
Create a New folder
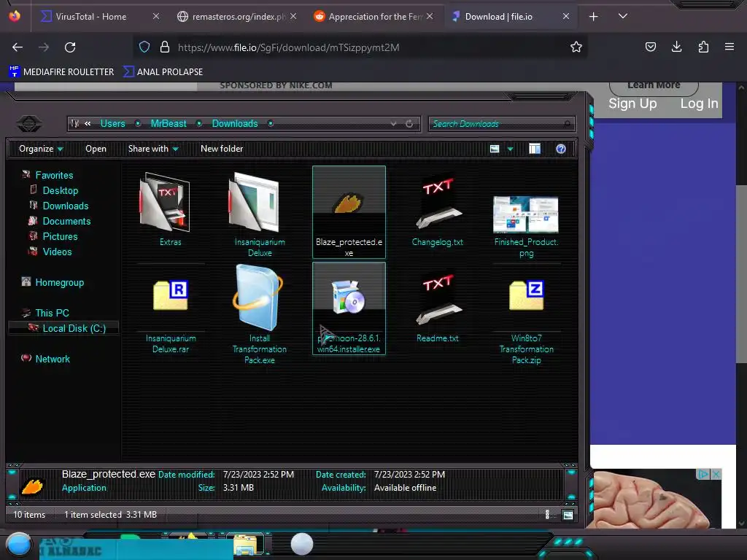222,149
